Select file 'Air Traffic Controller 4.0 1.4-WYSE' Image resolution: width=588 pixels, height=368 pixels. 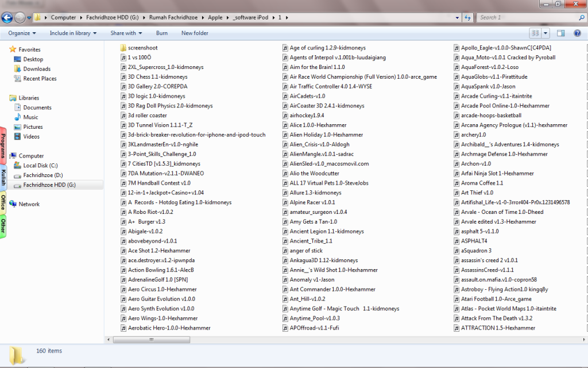(331, 86)
